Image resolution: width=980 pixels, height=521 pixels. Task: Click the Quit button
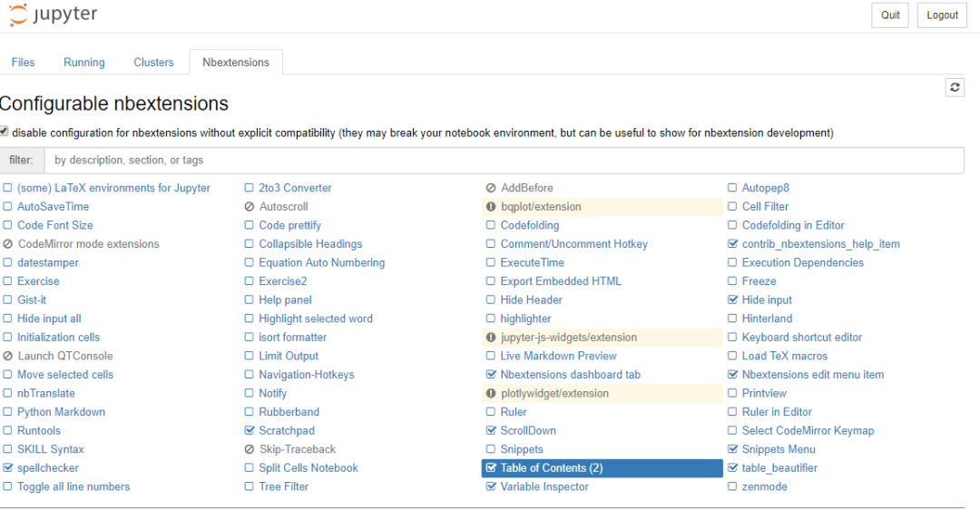(890, 15)
